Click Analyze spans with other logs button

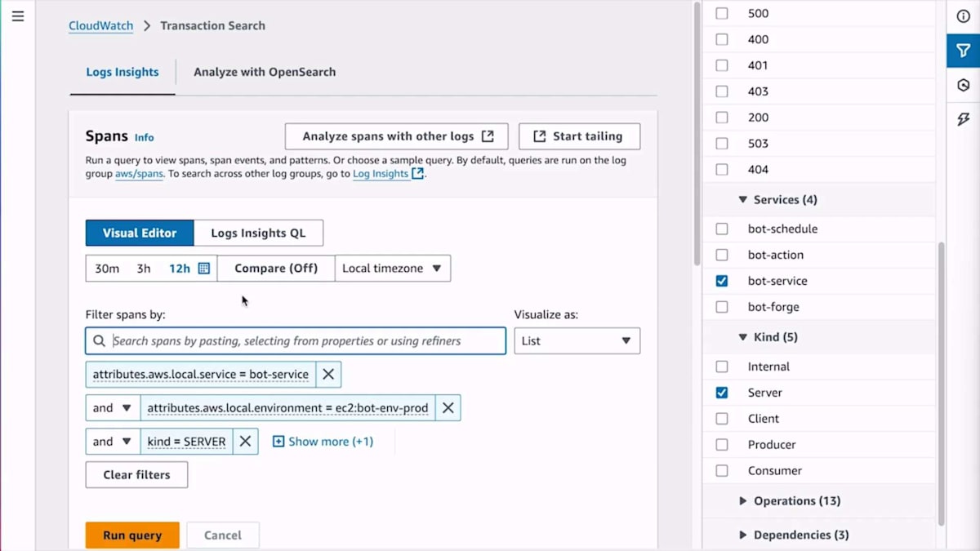pyautogui.click(x=397, y=137)
